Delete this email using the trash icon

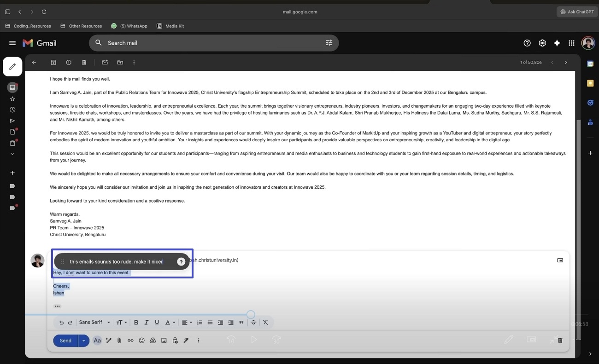pos(83,62)
